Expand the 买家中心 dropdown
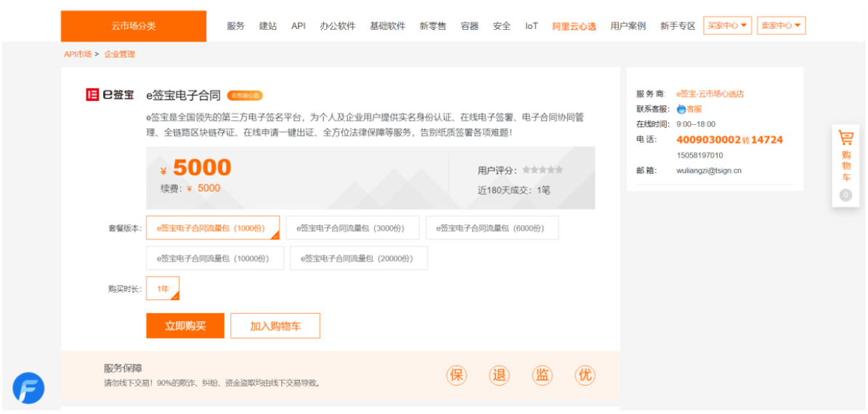Viewport: 868px width, 414px height. pyautogui.click(x=727, y=25)
